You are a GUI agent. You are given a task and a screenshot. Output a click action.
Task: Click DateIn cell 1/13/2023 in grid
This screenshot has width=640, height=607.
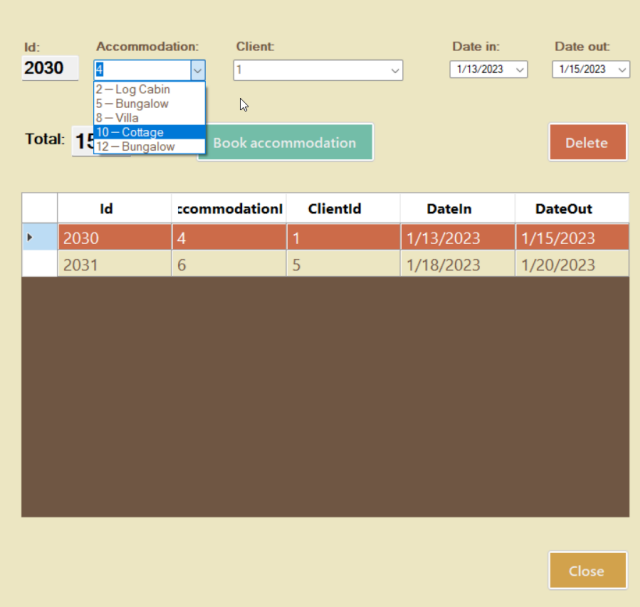point(458,238)
